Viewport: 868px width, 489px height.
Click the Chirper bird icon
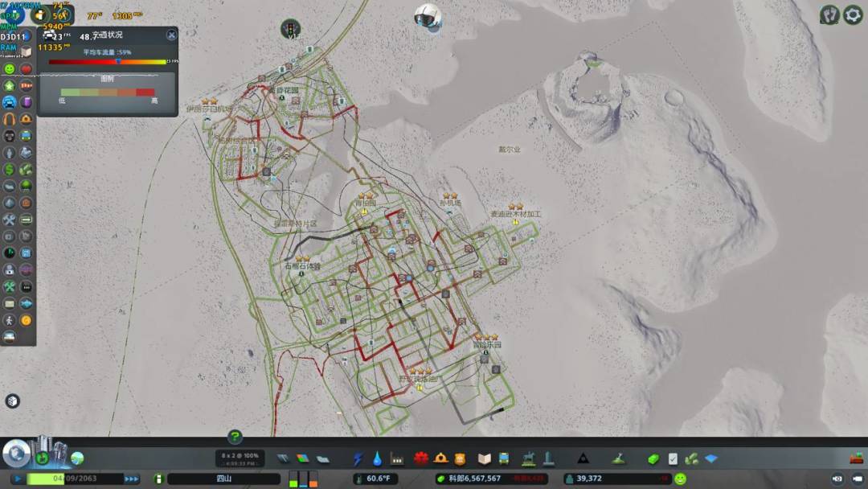tap(427, 17)
